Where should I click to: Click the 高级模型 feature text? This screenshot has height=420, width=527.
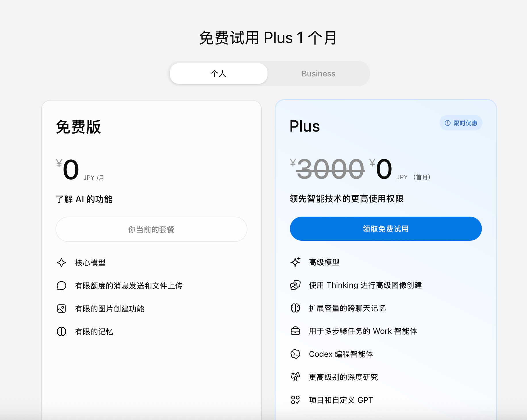324,262
